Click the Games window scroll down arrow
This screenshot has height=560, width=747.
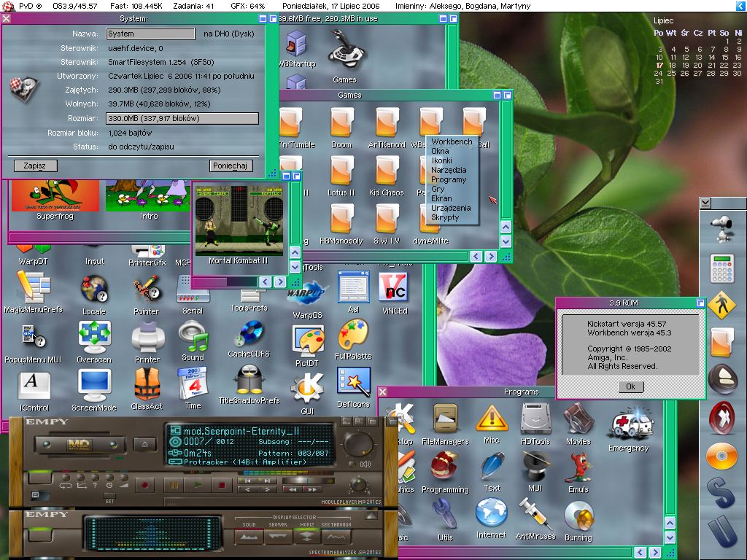click(x=506, y=241)
